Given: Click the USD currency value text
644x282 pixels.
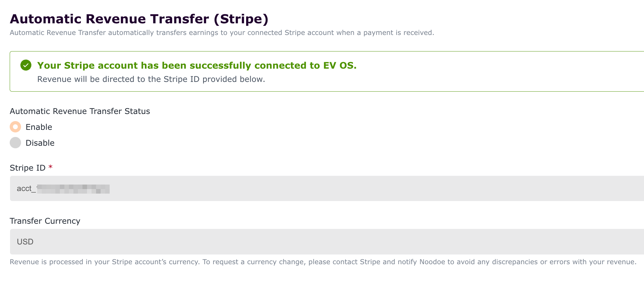Looking at the screenshot, I should coord(25,242).
